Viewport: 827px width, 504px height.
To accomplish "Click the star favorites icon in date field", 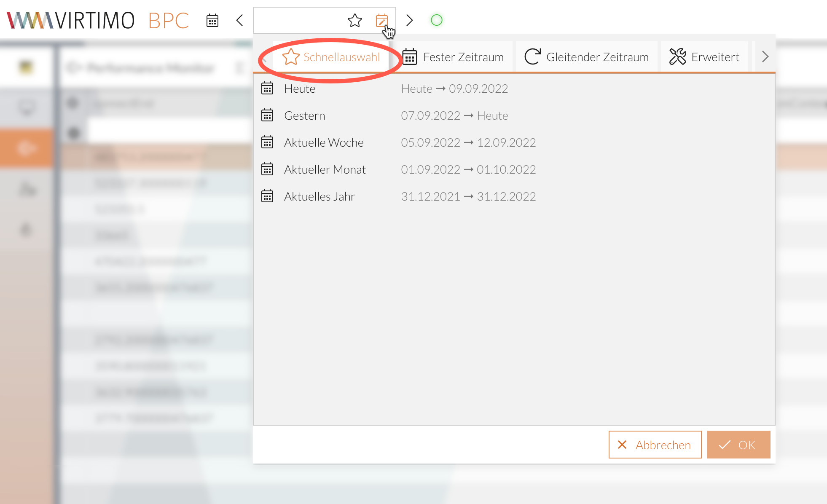I will tap(355, 20).
